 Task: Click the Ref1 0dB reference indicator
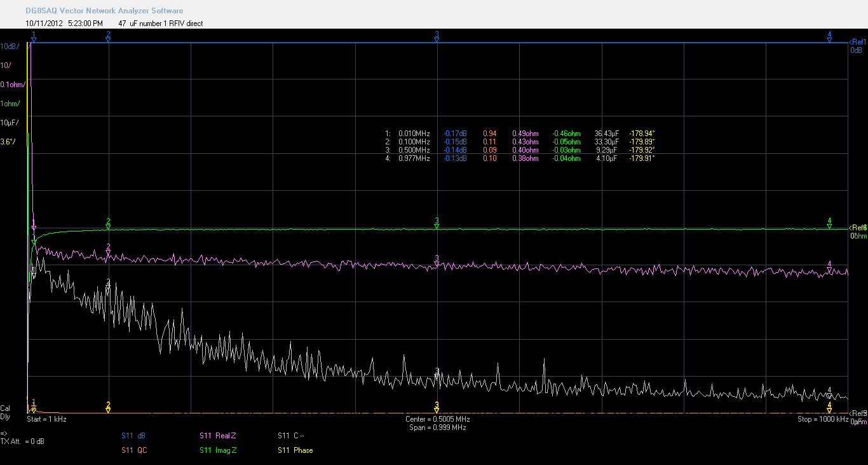click(858, 46)
